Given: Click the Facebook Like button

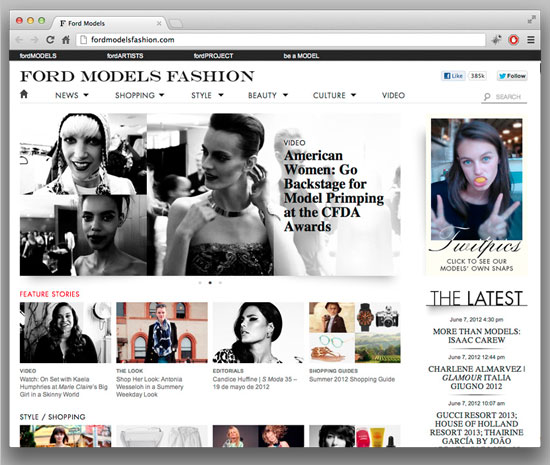Looking at the screenshot, I should click(x=453, y=76).
